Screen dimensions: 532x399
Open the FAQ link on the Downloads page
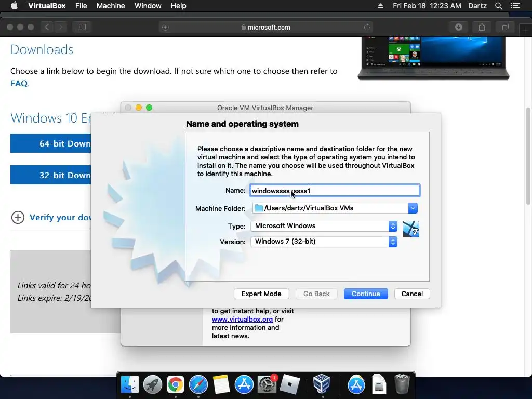[19, 84]
